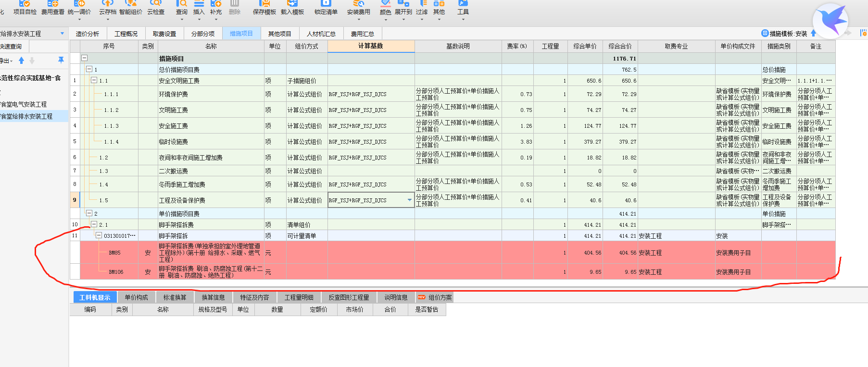Screen dimensions: 868x367
Task: Switch to the 分部分项 tab
Action: tap(203, 34)
